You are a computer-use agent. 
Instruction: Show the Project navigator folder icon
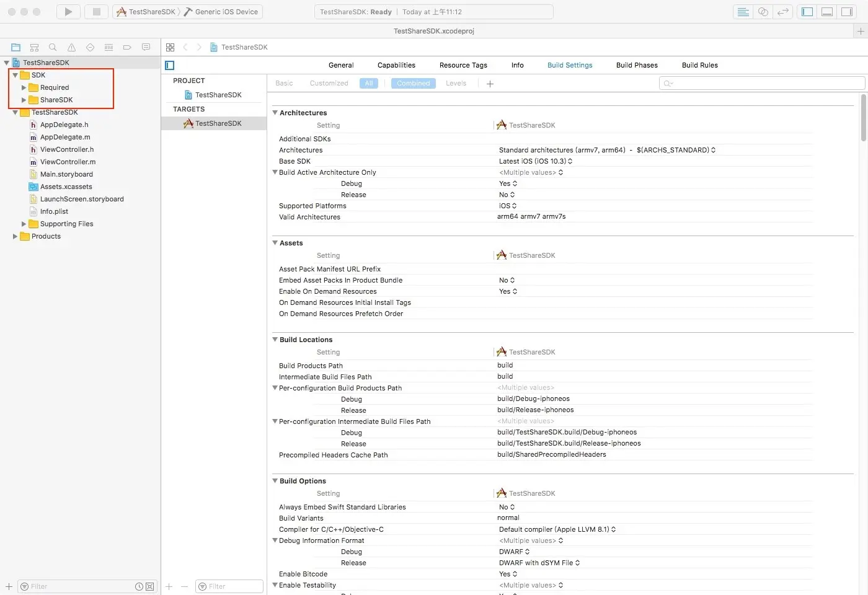tap(16, 47)
